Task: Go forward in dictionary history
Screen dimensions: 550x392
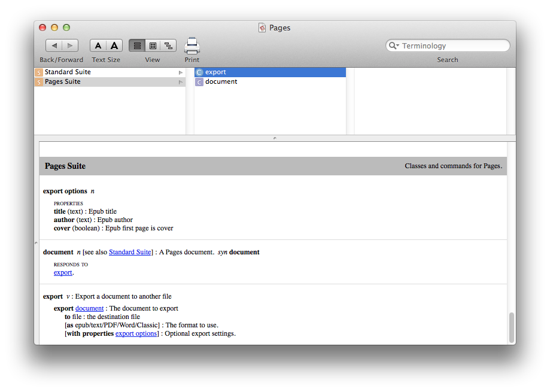Action: click(70, 45)
